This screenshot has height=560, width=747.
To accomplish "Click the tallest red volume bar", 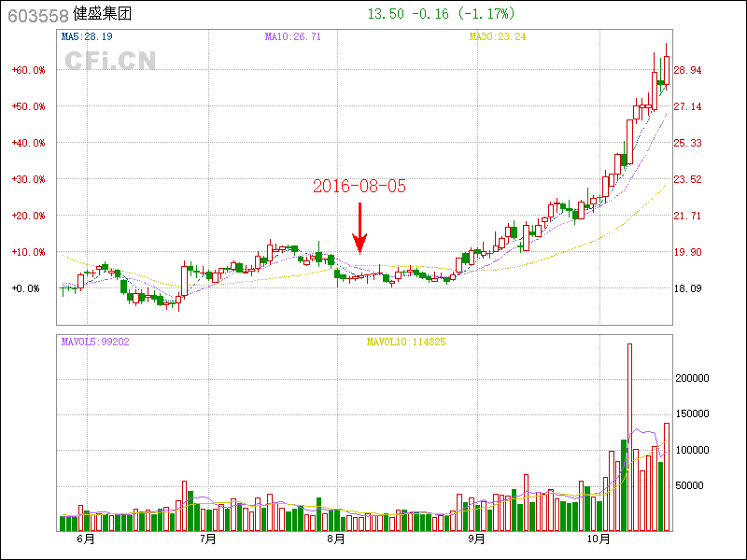I will [629, 436].
